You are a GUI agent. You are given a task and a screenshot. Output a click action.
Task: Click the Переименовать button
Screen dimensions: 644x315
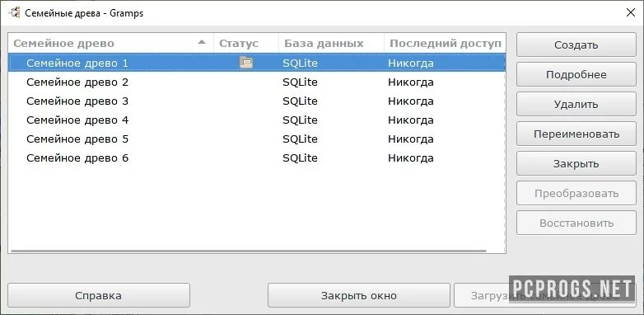pos(576,134)
